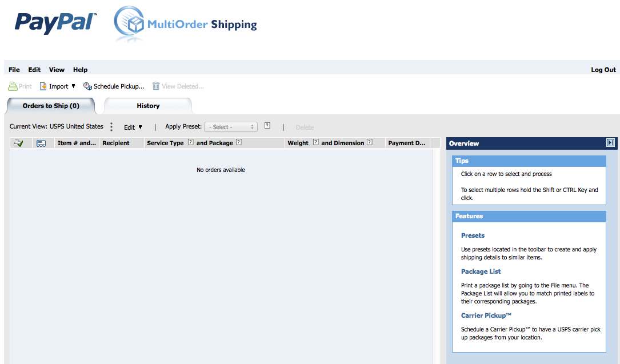Click the Schedule Pickup clock icon
Image resolution: width=620 pixels, height=364 pixels.
point(87,86)
